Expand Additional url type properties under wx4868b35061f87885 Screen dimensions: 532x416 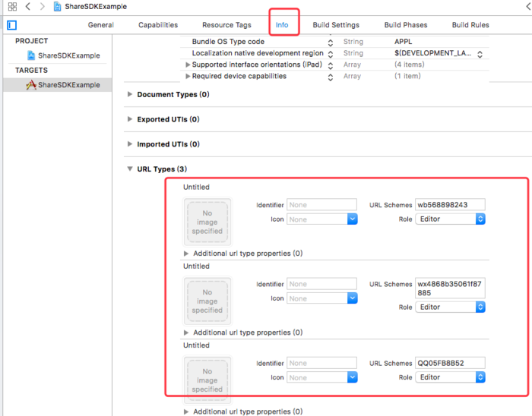coord(186,332)
